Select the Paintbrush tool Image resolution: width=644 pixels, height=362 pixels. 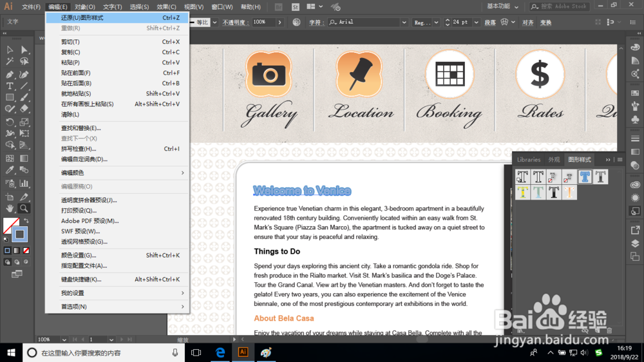24,97
